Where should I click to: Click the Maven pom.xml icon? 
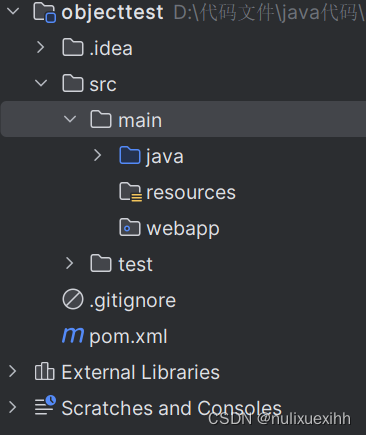tap(73, 335)
